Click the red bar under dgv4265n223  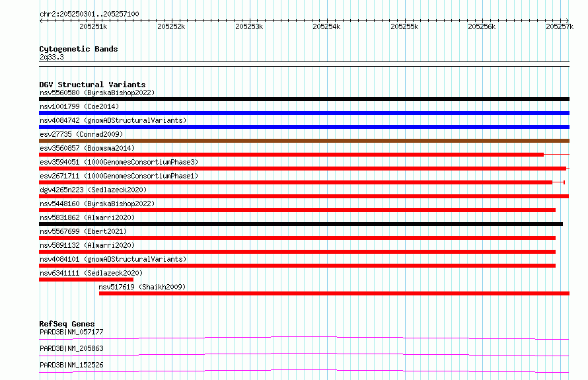tap(304, 196)
